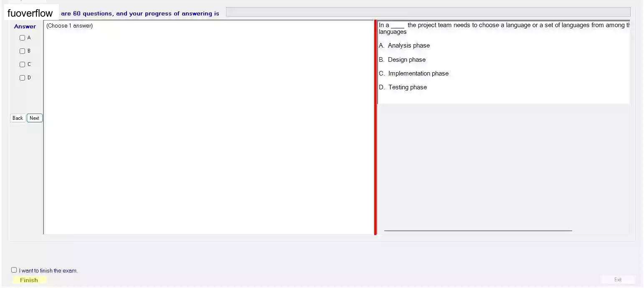The width and height of the screenshot is (644, 288).
Task: Tick 'I want to finish the exam' checkbox
Action: click(x=14, y=270)
